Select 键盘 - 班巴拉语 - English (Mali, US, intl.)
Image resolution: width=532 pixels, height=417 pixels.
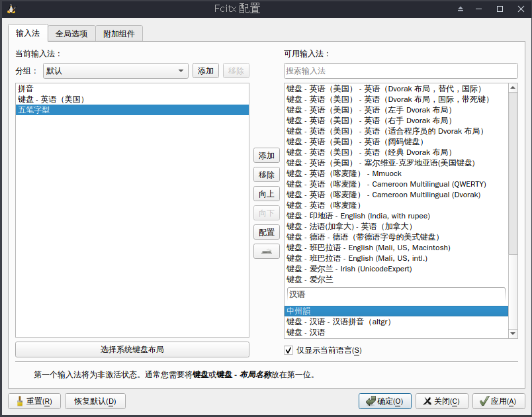(x=396, y=258)
